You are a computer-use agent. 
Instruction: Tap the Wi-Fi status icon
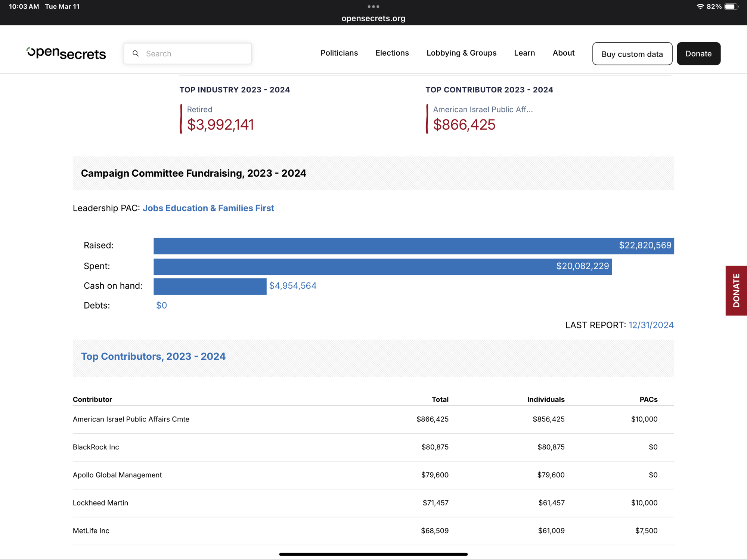click(700, 6)
